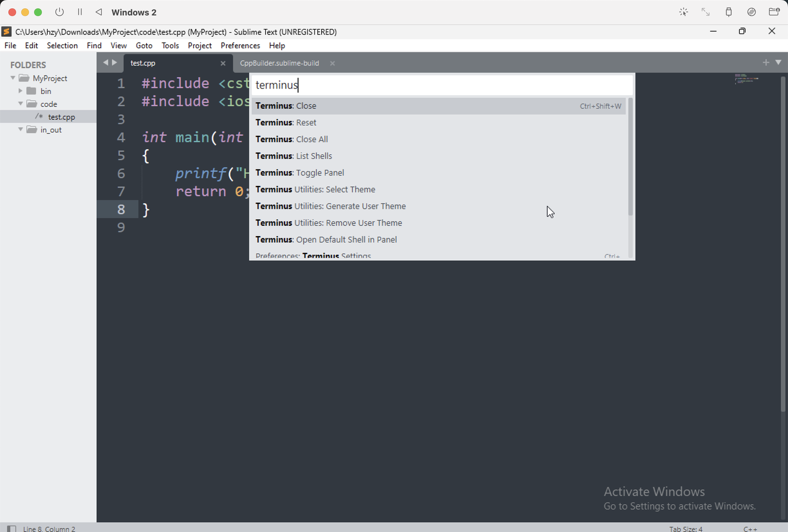Image resolution: width=788 pixels, height=532 pixels.
Task: Open the shared folder icon in the toolbar
Action: pos(773,11)
